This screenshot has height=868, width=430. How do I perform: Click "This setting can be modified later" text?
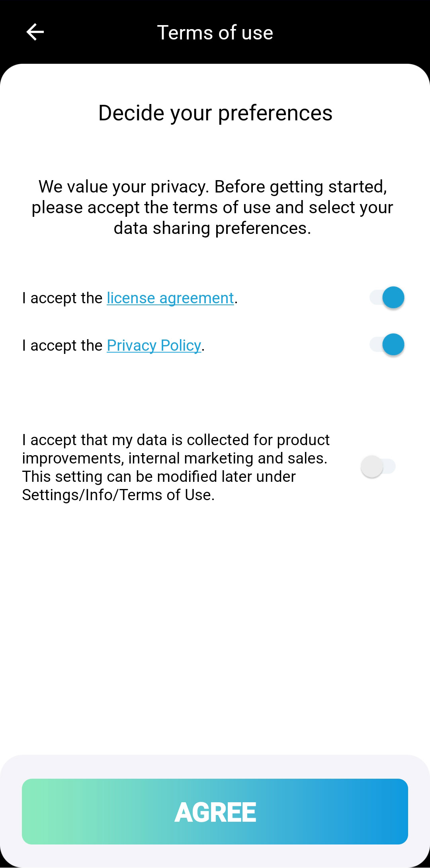click(x=159, y=477)
